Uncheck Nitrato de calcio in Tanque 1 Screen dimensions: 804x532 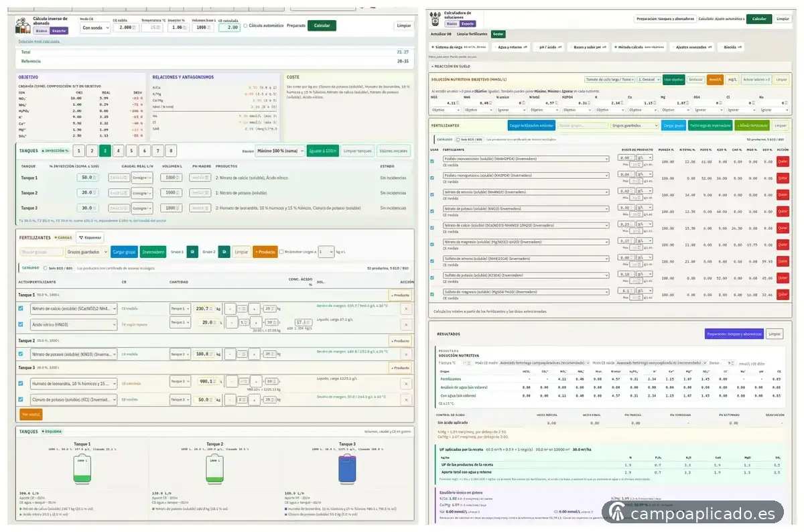click(21, 308)
